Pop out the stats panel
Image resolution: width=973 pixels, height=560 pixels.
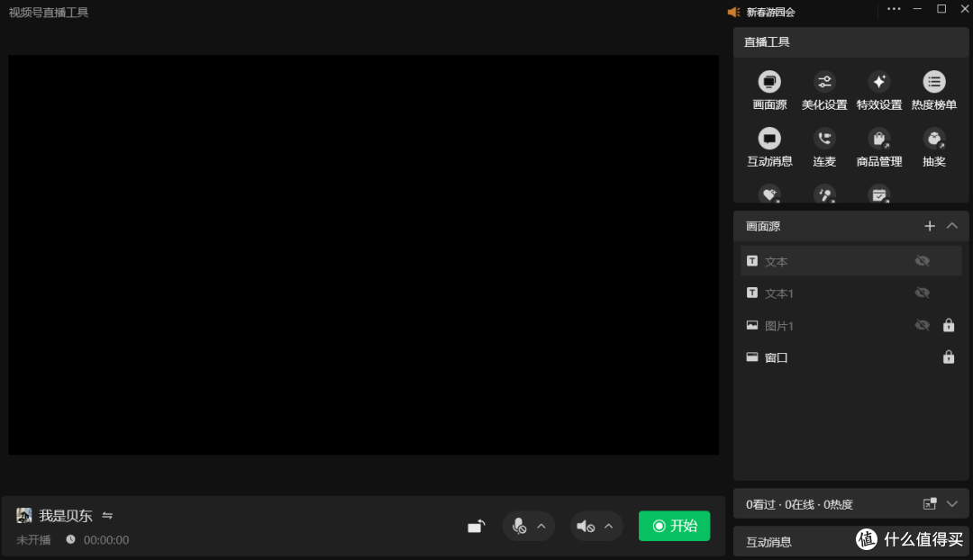(x=929, y=503)
